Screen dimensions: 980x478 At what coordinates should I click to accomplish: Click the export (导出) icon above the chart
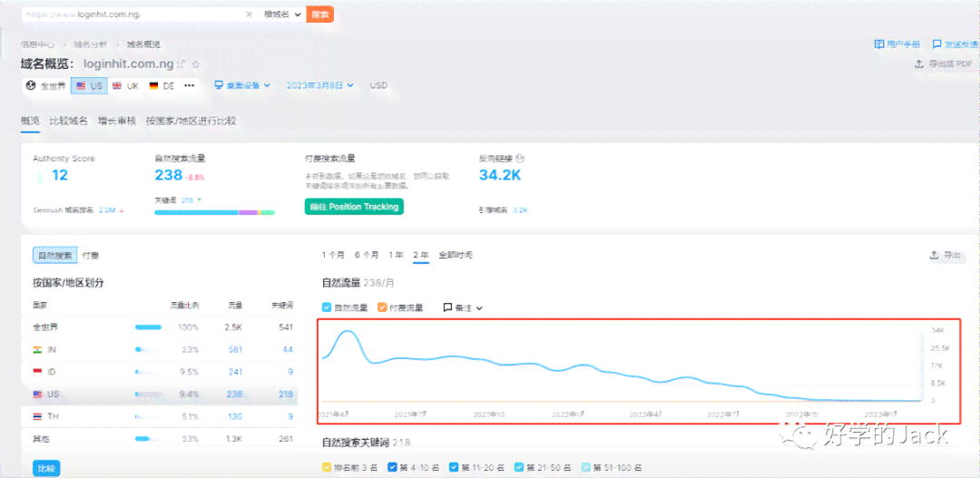pyautogui.click(x=934, y=255)
